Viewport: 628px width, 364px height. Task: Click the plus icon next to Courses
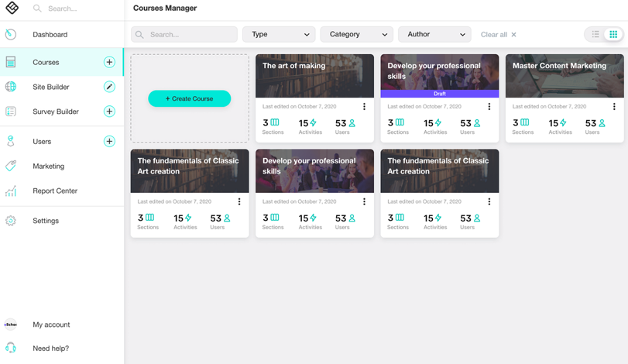click(x=109, y=62)
